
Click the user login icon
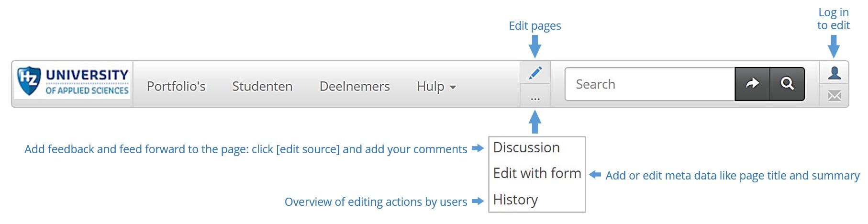pyautogui.click(x=834, y=73)
